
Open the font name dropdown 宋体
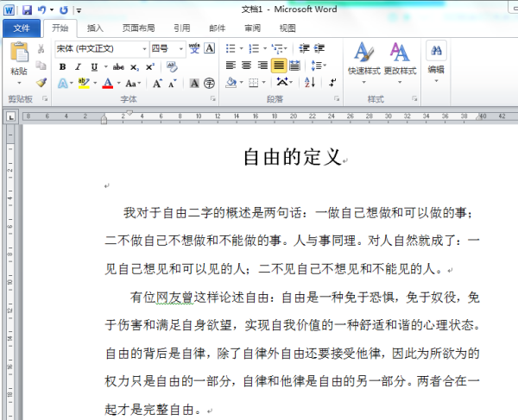(x=144, y=49)
